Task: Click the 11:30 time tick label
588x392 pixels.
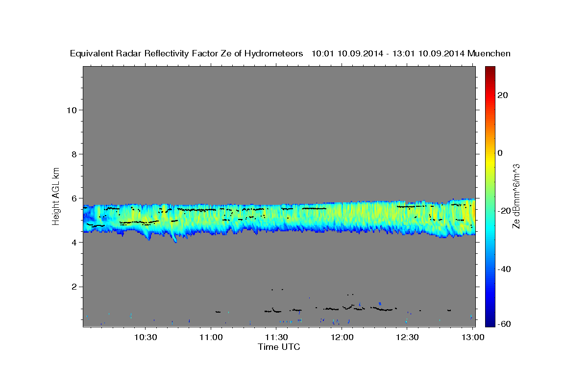Action: (x=276, y=337)
